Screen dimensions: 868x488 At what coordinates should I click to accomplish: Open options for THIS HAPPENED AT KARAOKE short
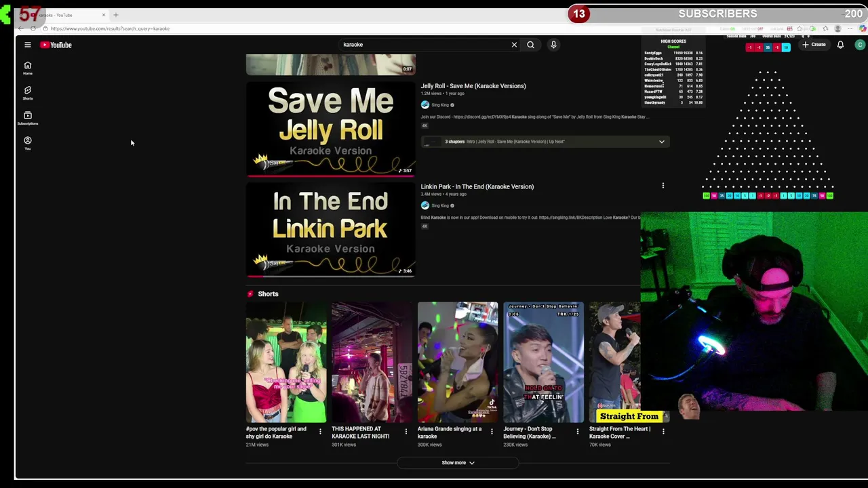tap(406, 432)
